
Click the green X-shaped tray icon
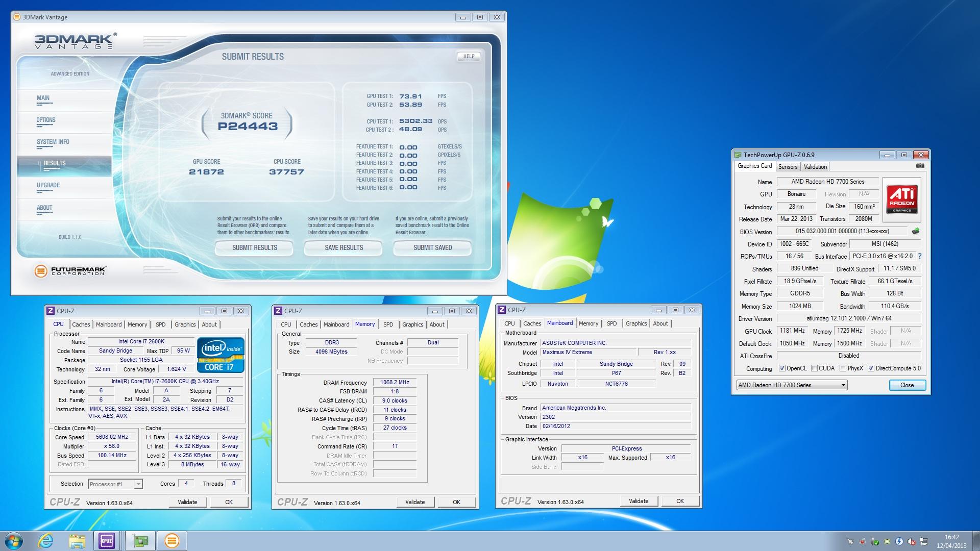click(887, 541)
